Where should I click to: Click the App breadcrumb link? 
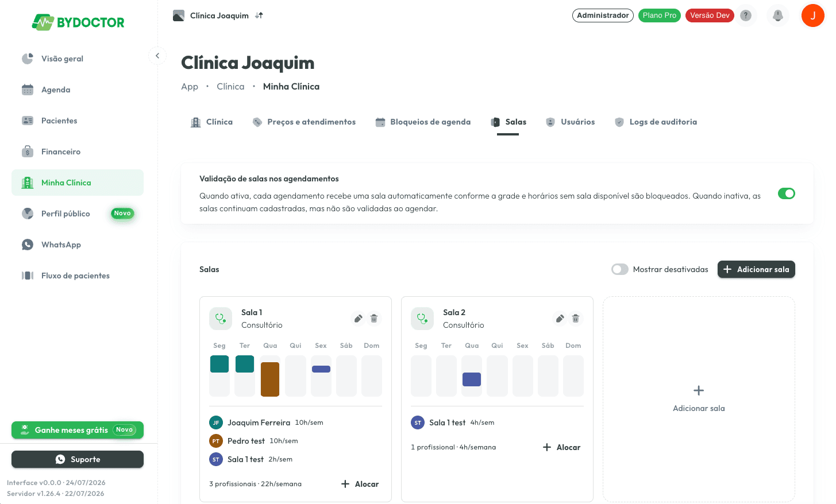(x=190, y=87)
